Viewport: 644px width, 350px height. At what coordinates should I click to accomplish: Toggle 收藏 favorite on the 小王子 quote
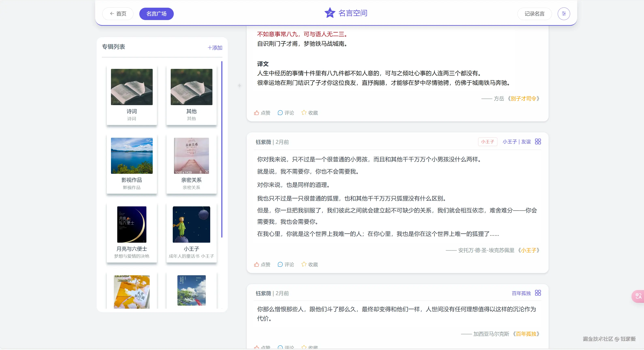[x=304, y=264]
